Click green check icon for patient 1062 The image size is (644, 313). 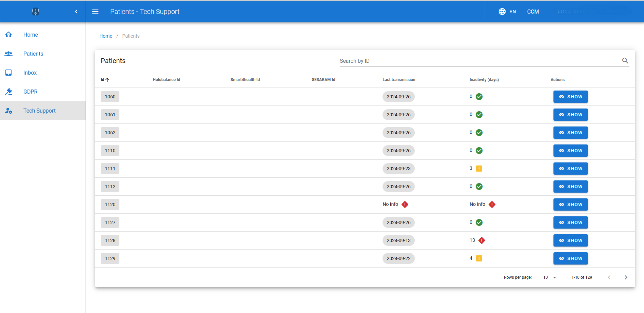point(479,133)
